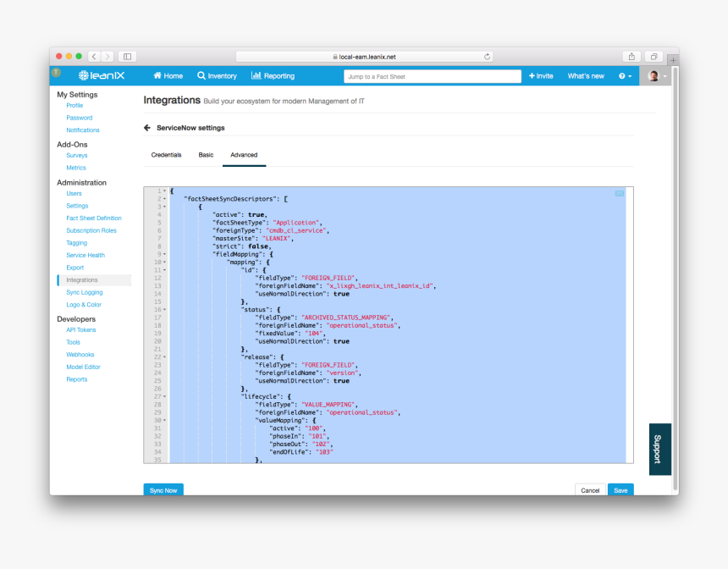
Task: Click the Invite button
Action: (541, 76)
